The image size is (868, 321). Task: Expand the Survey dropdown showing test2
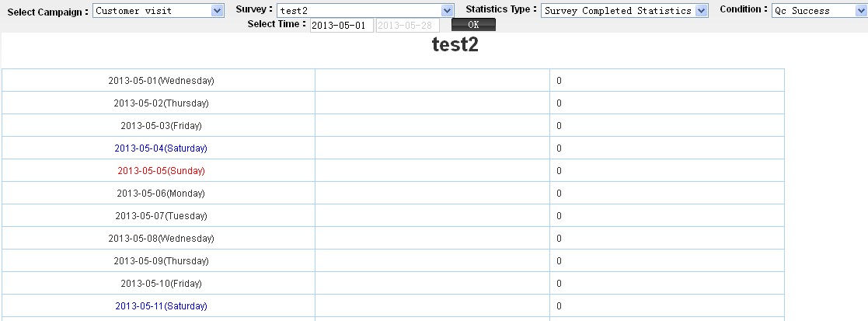point(364,11)
